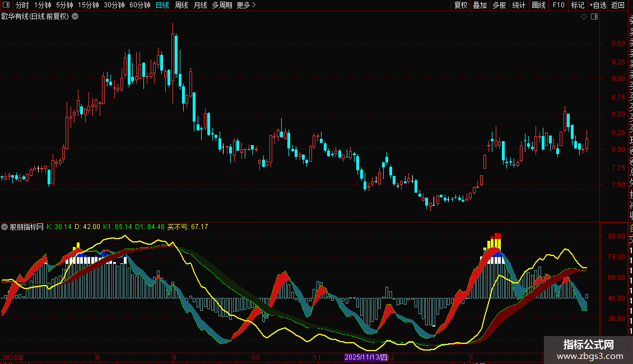Toggle the left sidebar panel icon
The image size is (633, 364).
[x=6, y=5]
